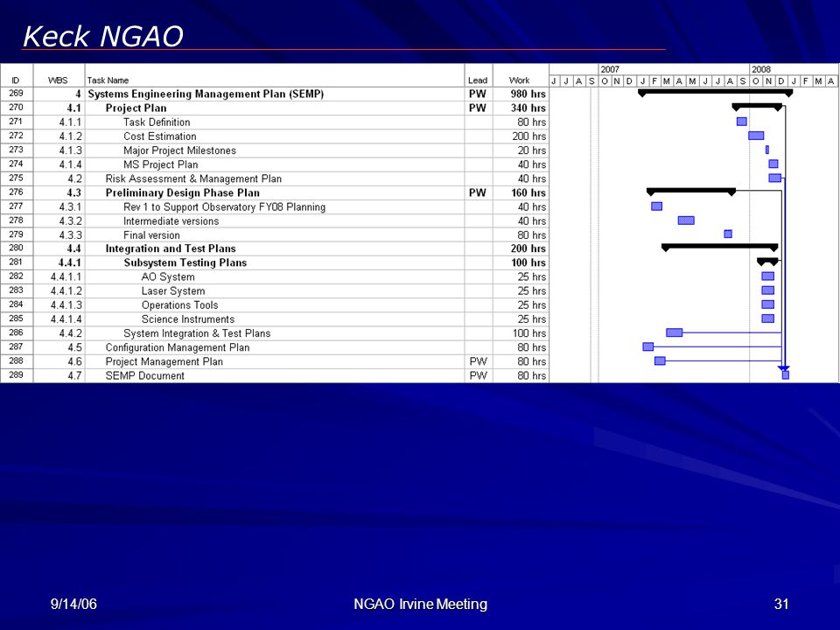Select MS Project Plan task
The height and width of the screenshot is (630, 840).
[160, 164]
